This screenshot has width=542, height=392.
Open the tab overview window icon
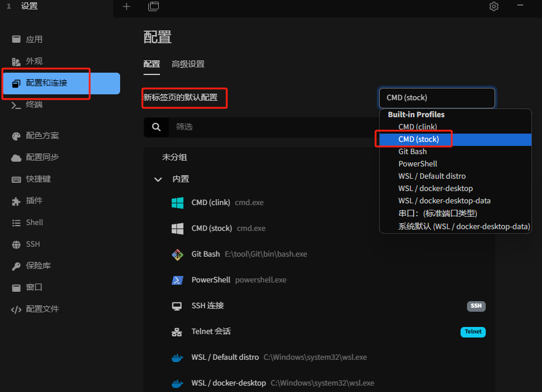click(154, 6)
